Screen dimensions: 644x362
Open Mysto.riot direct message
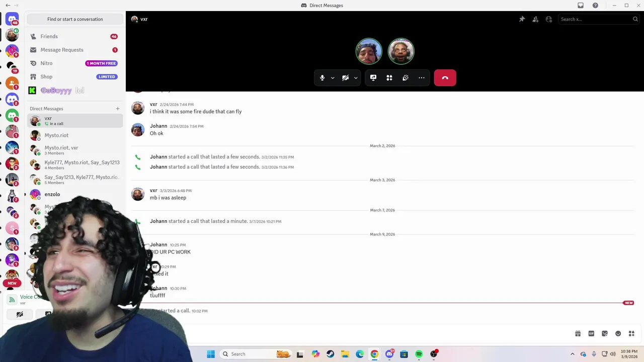coord(75,135)
